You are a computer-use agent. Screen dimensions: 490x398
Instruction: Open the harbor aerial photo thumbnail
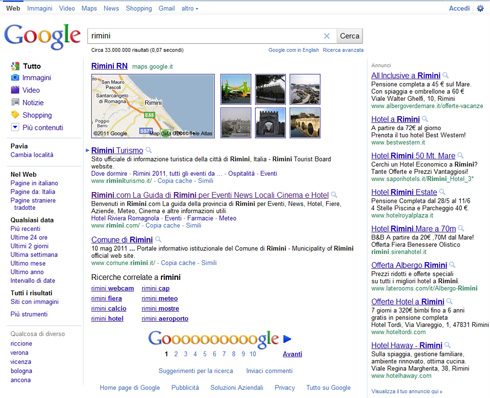pyautogui.click(x=305, y=89)
